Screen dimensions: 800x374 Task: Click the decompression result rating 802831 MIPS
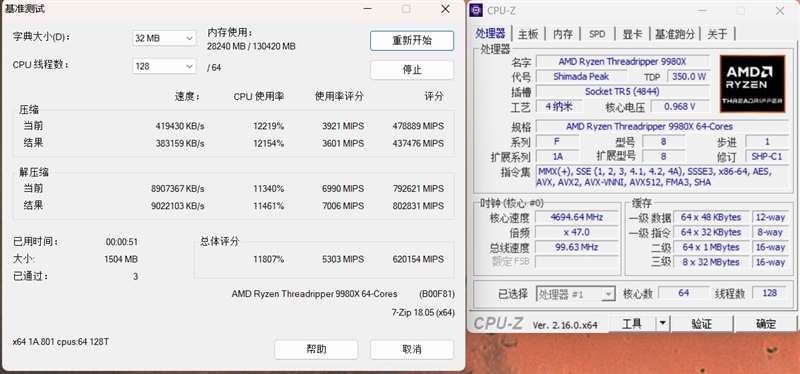click(418, 206)
